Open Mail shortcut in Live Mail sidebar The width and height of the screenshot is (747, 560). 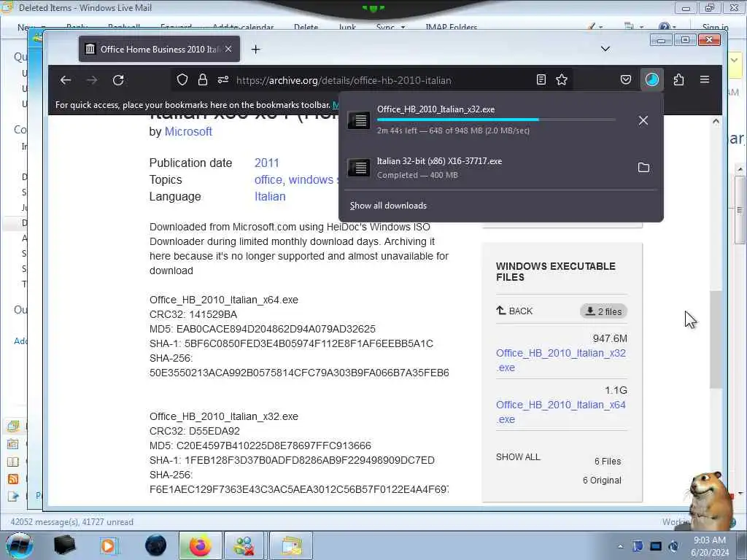pyautogui.click(x=13, y=426)
